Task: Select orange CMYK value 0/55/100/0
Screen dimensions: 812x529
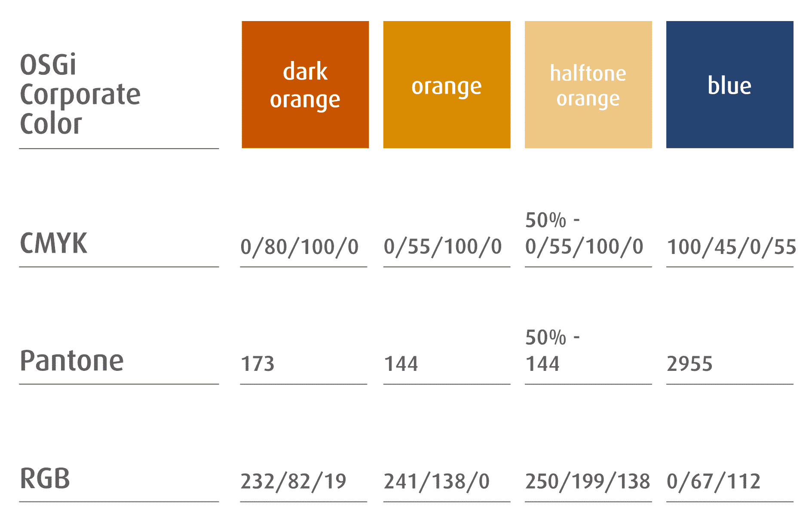Action: 443,247
